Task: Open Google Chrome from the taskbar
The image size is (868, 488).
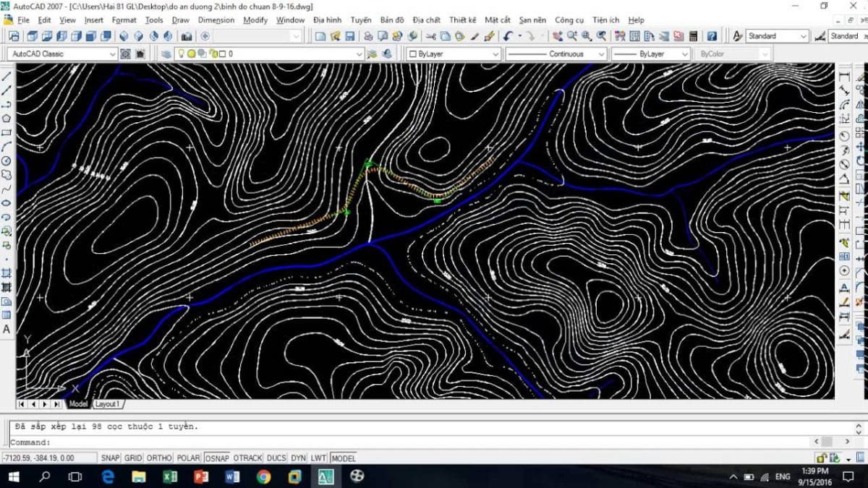Action: click(263, 476)
